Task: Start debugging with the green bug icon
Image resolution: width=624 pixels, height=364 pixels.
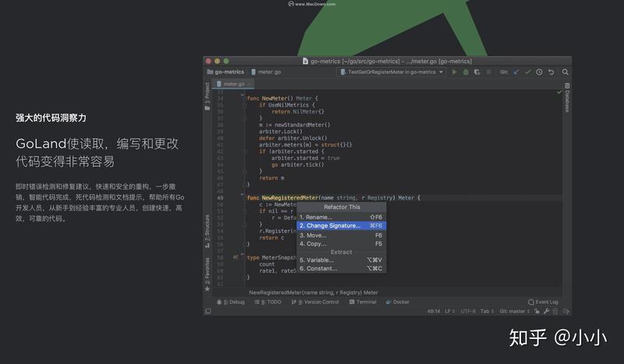Action: coord(466,72)
